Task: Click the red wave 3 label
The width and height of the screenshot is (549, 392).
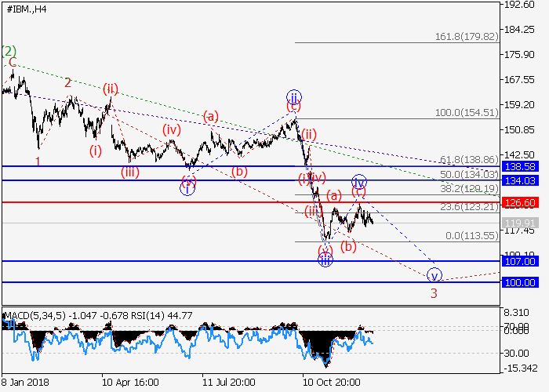Action: click(433, 294)
